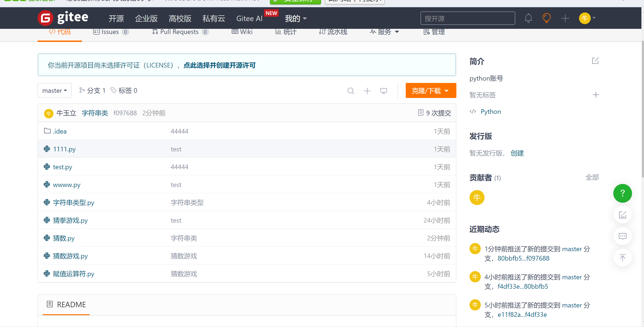Open the master branch dropdown

pos(54,90)
